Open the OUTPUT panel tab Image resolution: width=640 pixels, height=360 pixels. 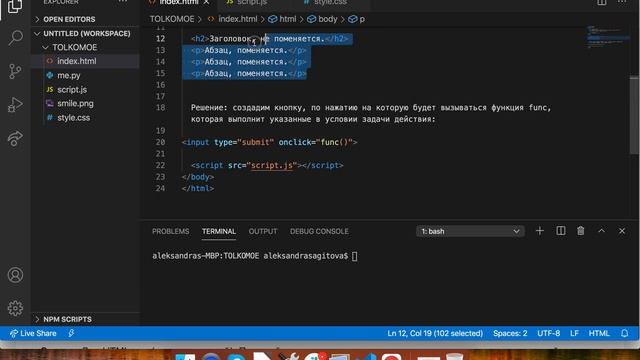coord(263,231)
